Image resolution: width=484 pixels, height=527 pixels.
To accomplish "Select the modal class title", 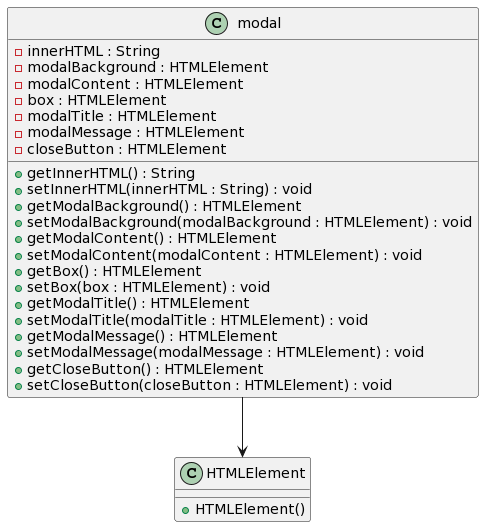I will click(x=259, y=24).
